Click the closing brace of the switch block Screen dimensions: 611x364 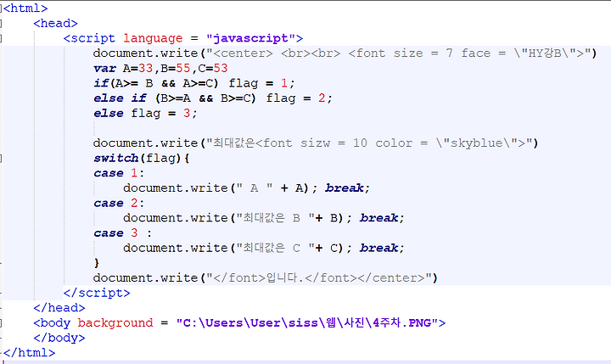point(96,263)
